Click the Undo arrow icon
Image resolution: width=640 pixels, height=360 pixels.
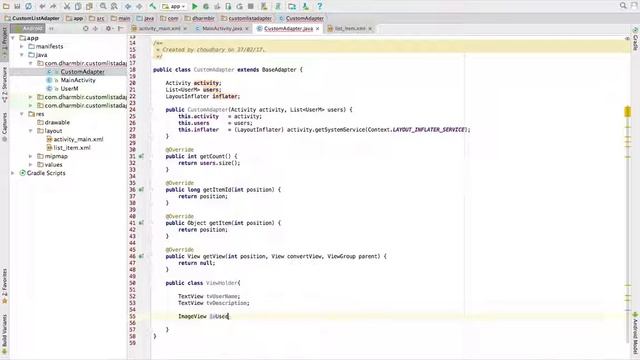pyautogui.click(x=42, y=6)
